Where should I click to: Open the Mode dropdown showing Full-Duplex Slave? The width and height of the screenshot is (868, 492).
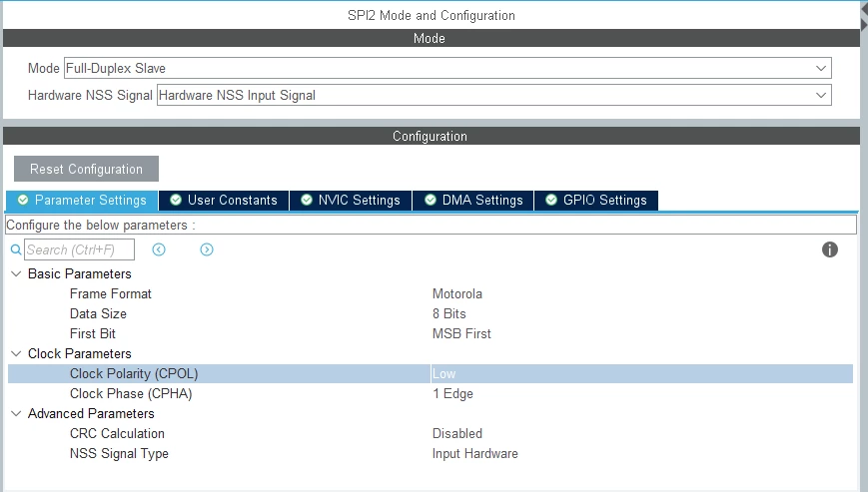click(447, 68)
